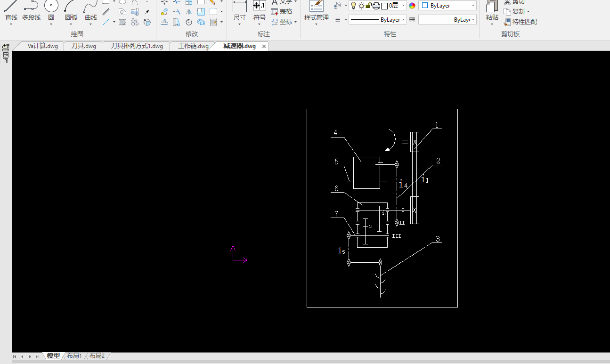Switch to the 工作链.dwg tab

click(193, 46)
